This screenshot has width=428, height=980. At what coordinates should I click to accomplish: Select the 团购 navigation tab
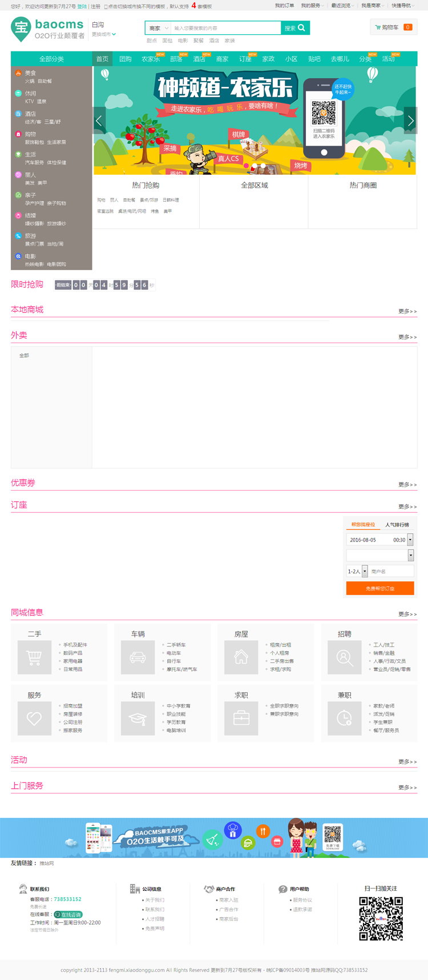click(x=125, y=59)
